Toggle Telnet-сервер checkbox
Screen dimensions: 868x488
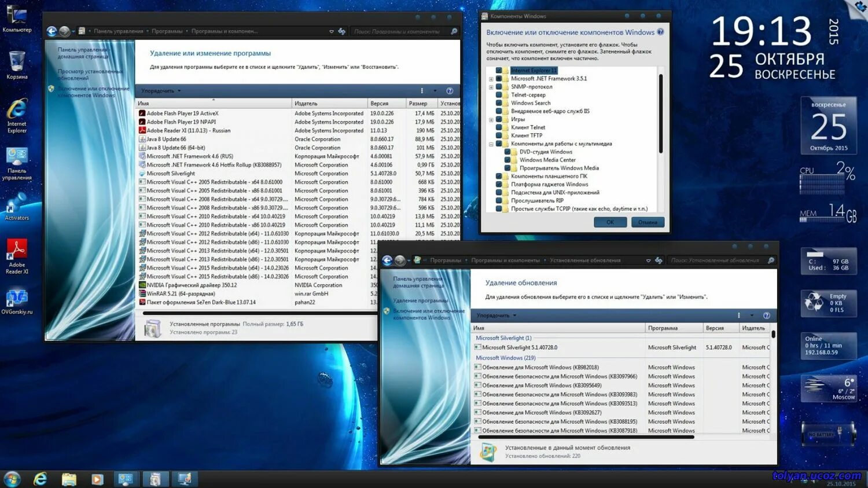point(499,95)
